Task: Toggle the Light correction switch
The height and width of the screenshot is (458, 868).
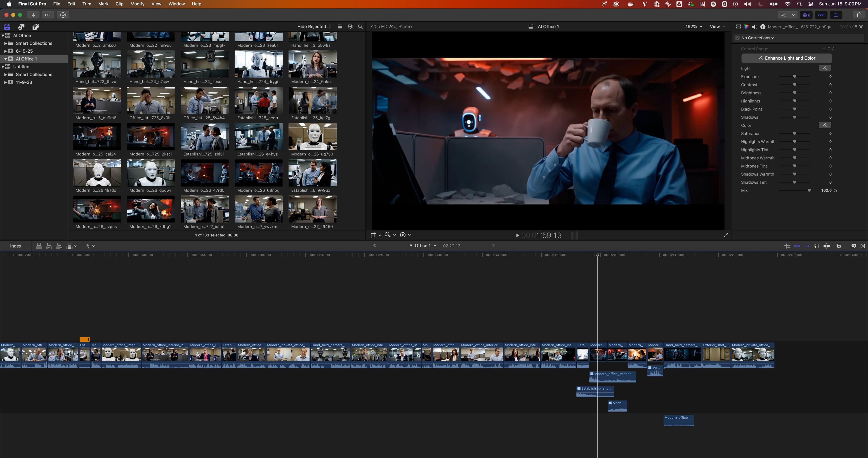Action: click(825, 68)
